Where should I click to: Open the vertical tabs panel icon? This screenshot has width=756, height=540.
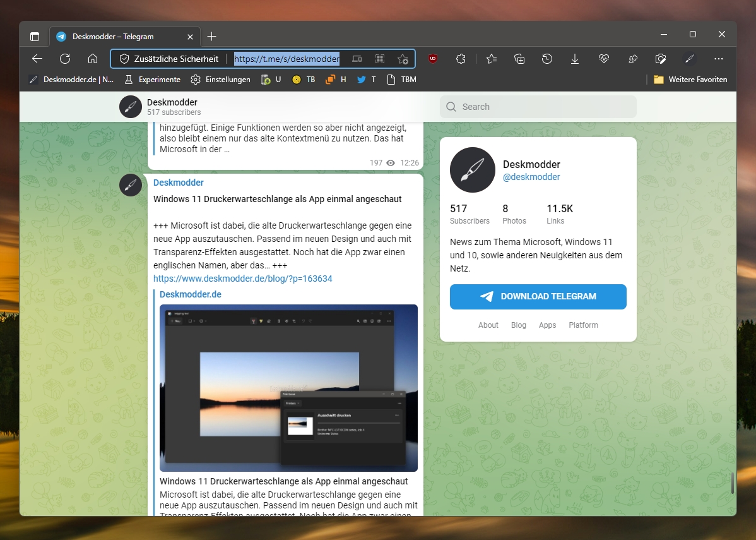(35, 37)
